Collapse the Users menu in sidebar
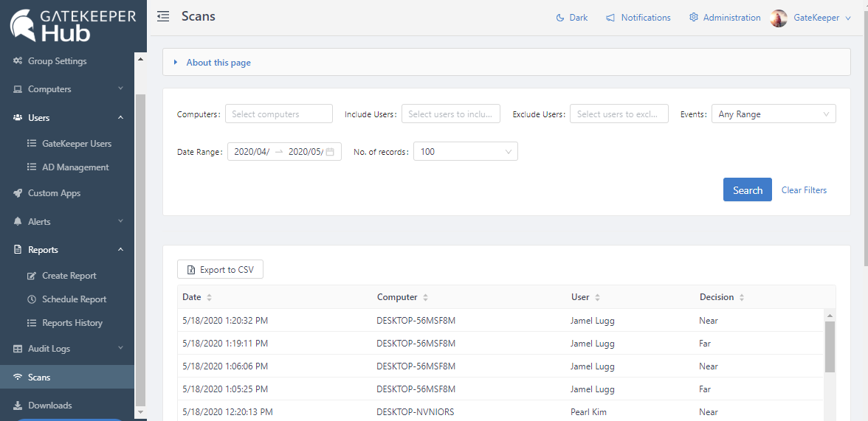The height and width of the screenshot is (421, 868). pyautogui.click(x=120, y=118)
